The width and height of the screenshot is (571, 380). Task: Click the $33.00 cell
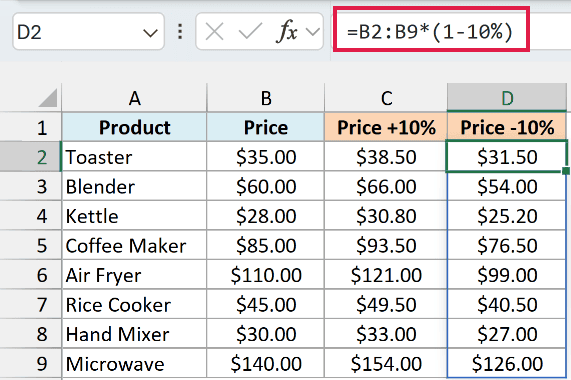pos(386,334)
